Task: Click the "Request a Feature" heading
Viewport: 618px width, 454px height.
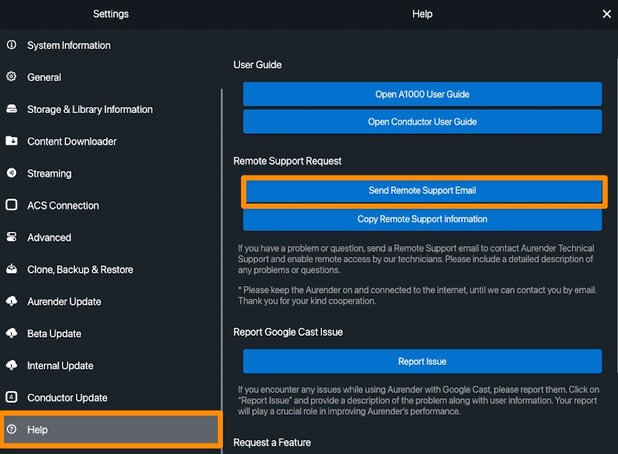Action: (272, 443)
